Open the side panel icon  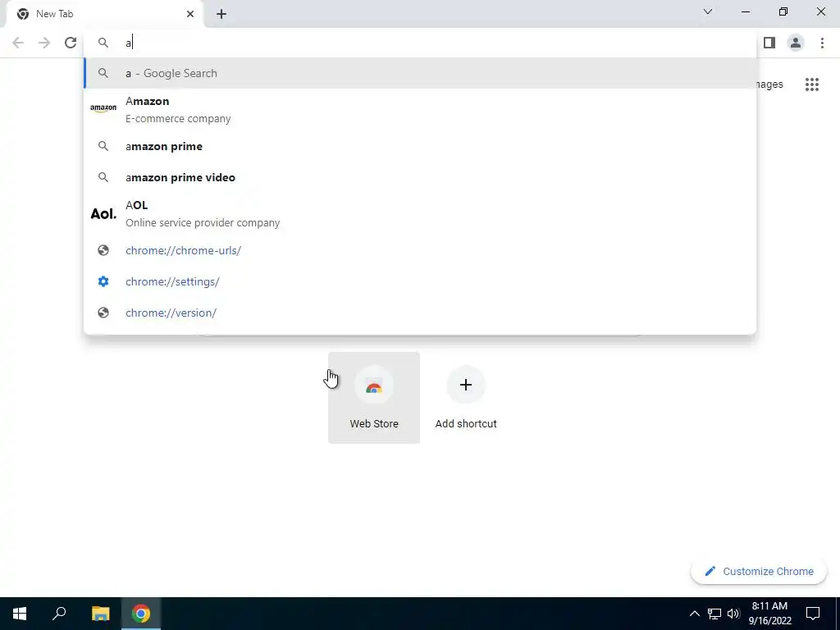[x=769, y=43]
